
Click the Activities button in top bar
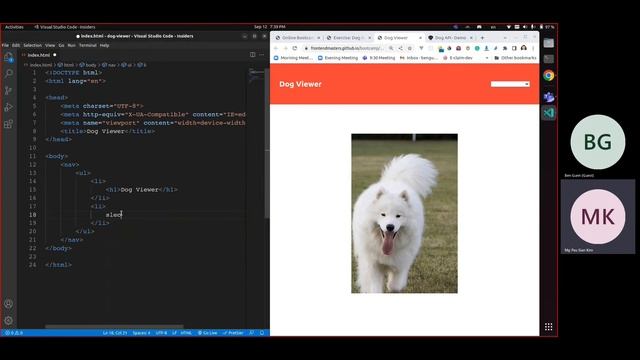point(14,27)
